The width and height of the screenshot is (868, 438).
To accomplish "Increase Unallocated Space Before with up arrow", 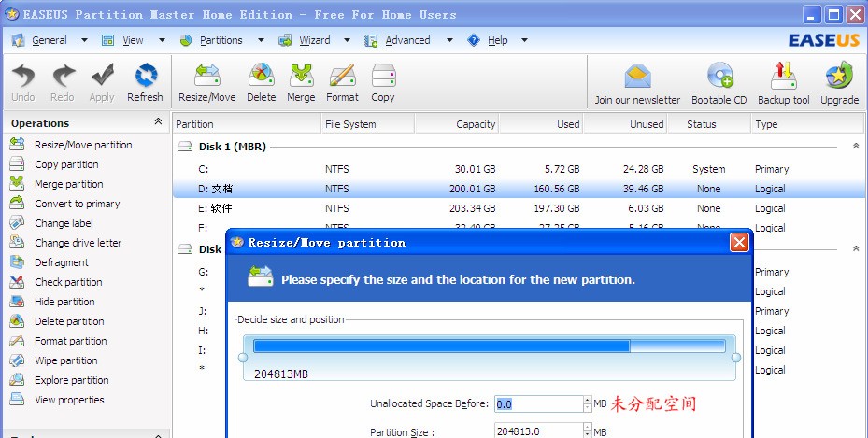I will click(588, 400).
